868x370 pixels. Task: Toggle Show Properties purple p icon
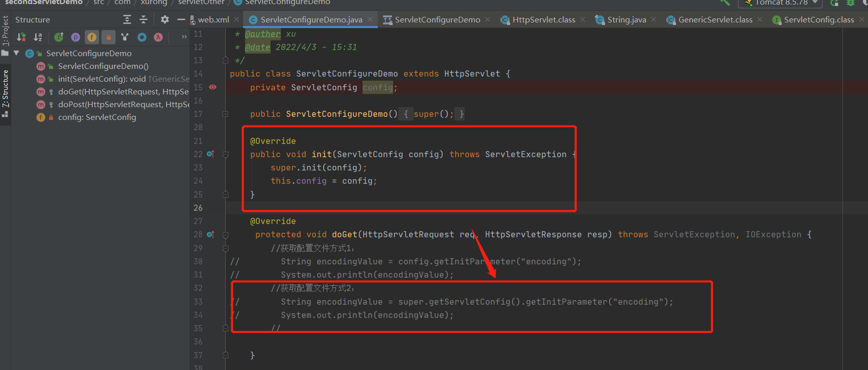coord(76,37)
